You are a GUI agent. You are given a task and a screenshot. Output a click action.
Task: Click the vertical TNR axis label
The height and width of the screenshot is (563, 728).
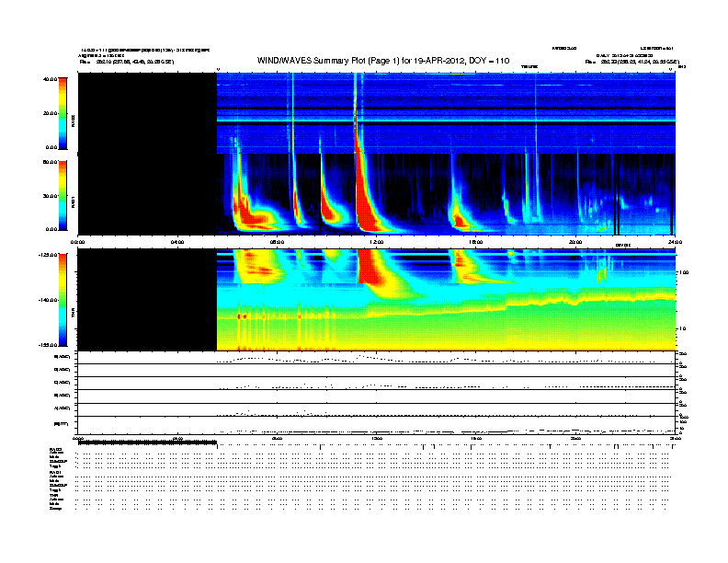point(73,313)
